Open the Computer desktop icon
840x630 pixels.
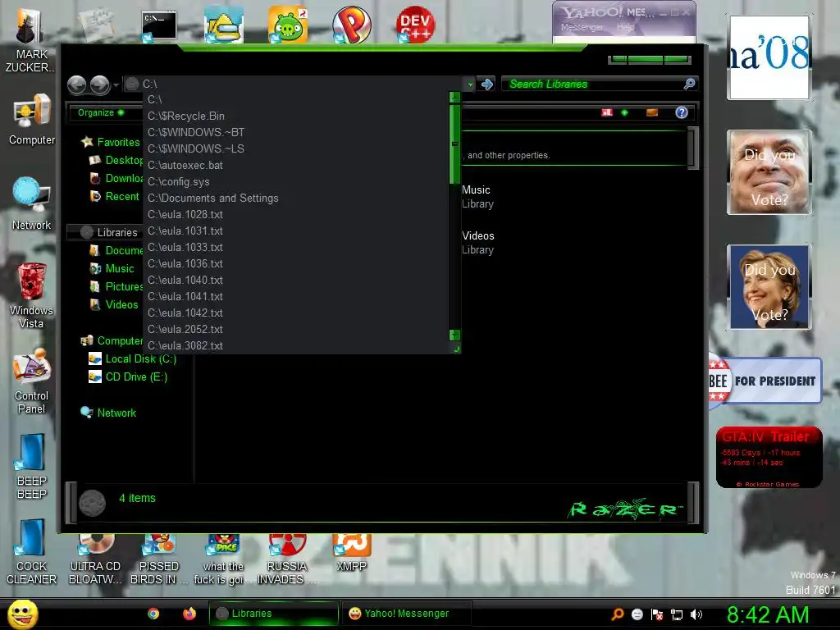[x=32, y=119]
